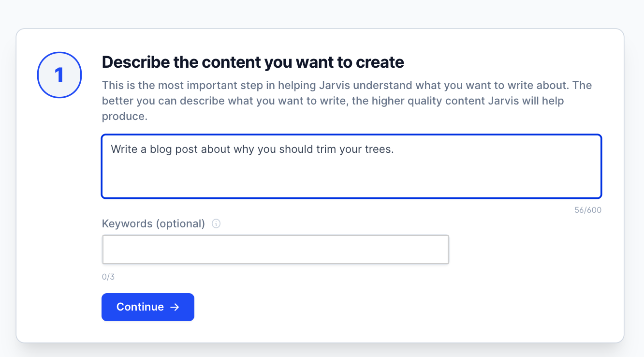Click the word "produce." ending the helper text
644x357 pixels.
click(x=124, y=117)
